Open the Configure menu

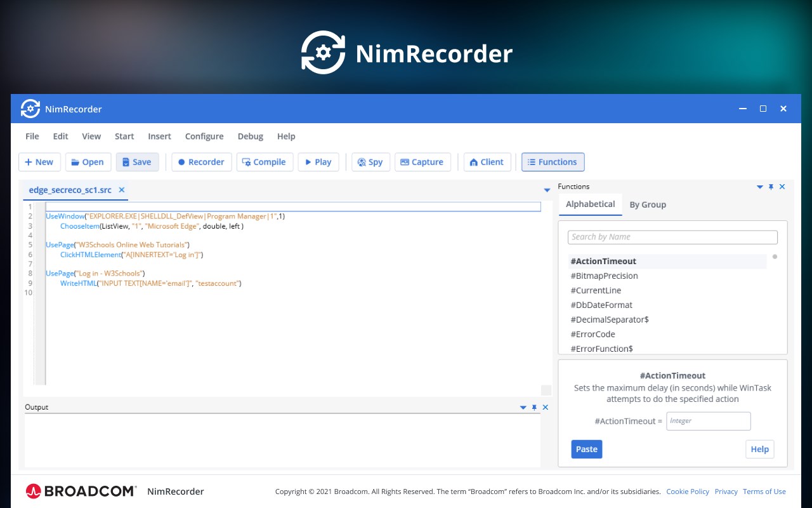[x=204, y=136]
